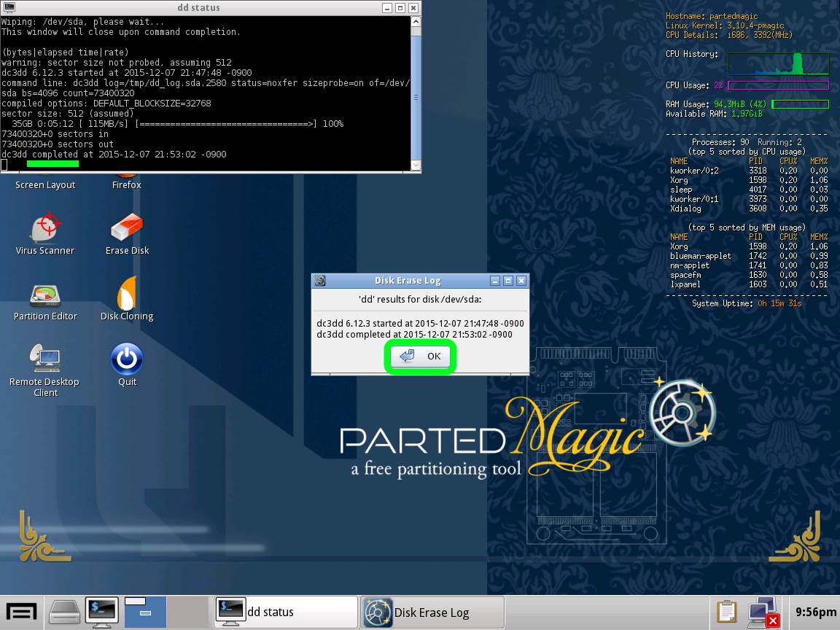Open the panel start menu button
840x630 pixels.
tap(21, 612)
